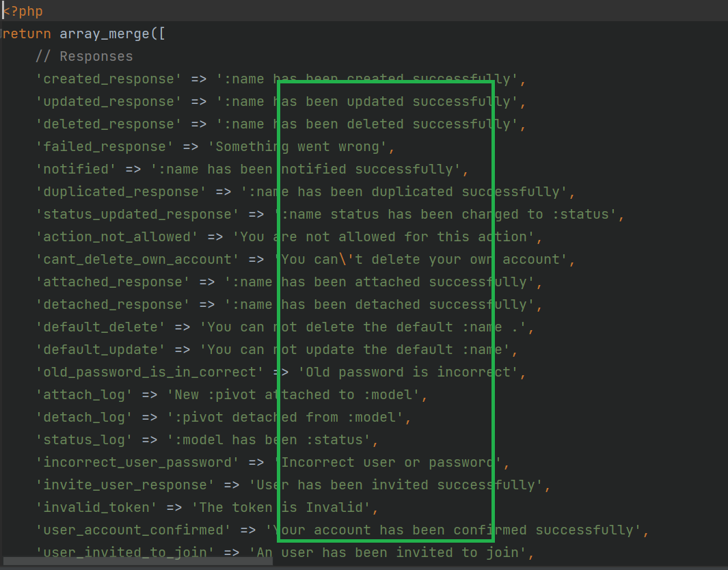
Task: Click the 'Old password is incorrect' string
Action: pyautogui.click(x=408, y=372)
